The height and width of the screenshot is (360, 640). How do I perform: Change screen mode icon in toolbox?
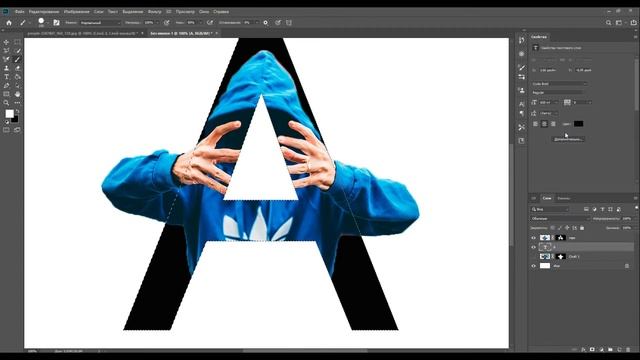click(x=17, y=130)
